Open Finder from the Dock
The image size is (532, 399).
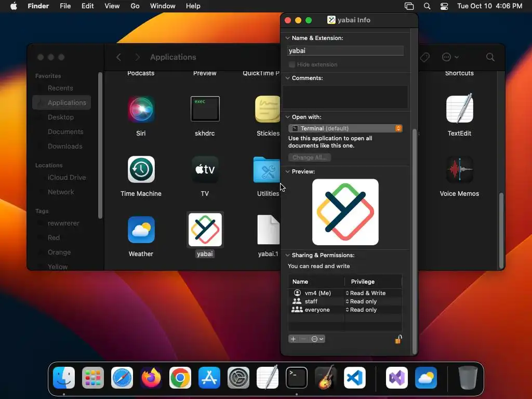64,378
